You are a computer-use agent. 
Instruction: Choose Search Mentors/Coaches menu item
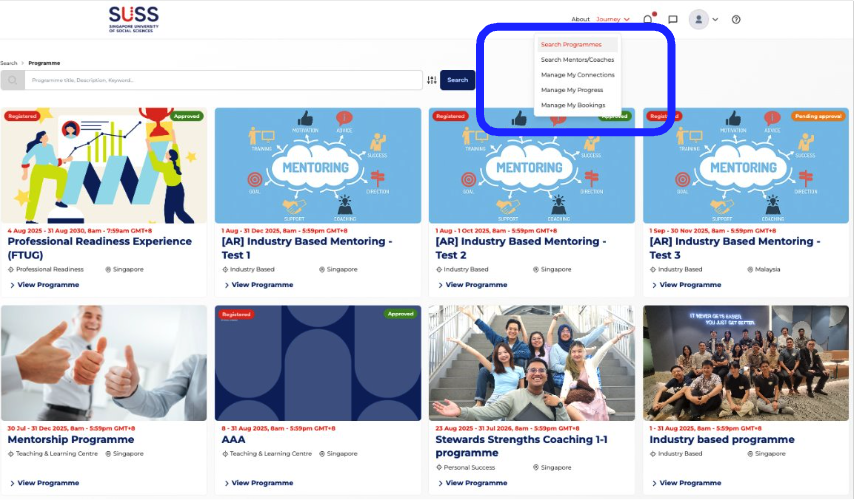577,60
